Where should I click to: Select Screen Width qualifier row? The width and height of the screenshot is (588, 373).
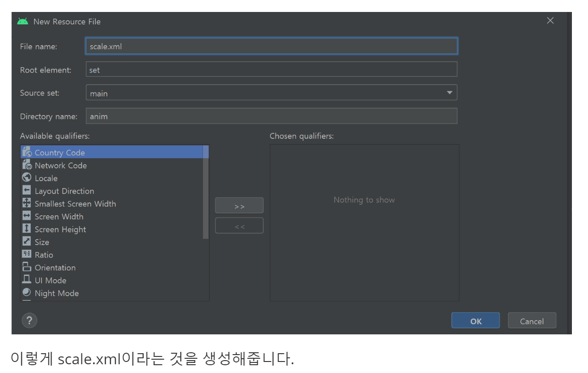[112, 216]
